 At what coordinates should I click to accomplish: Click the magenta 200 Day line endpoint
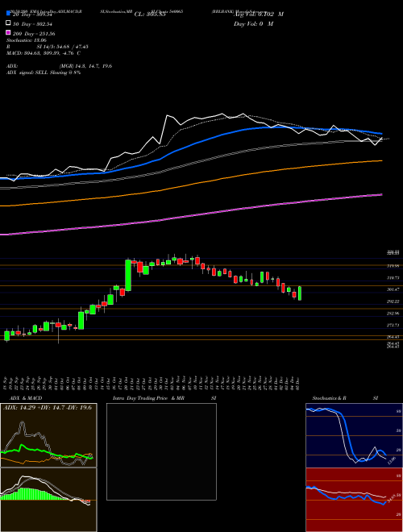381,195
